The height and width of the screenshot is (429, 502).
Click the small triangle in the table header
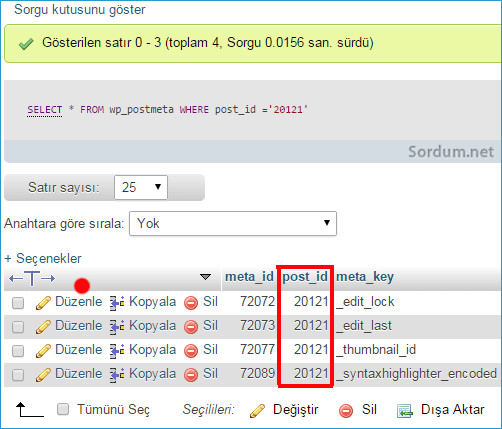coord(205,277)
